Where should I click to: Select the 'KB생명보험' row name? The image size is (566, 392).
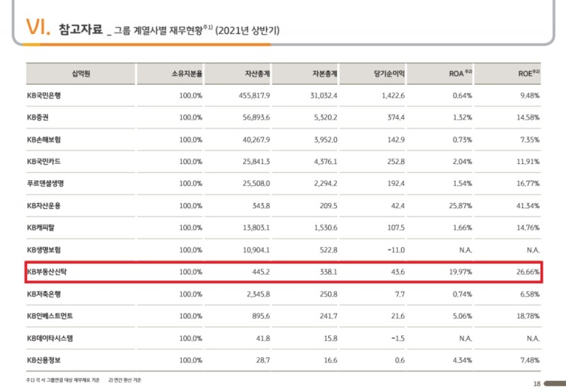point(44,250)
